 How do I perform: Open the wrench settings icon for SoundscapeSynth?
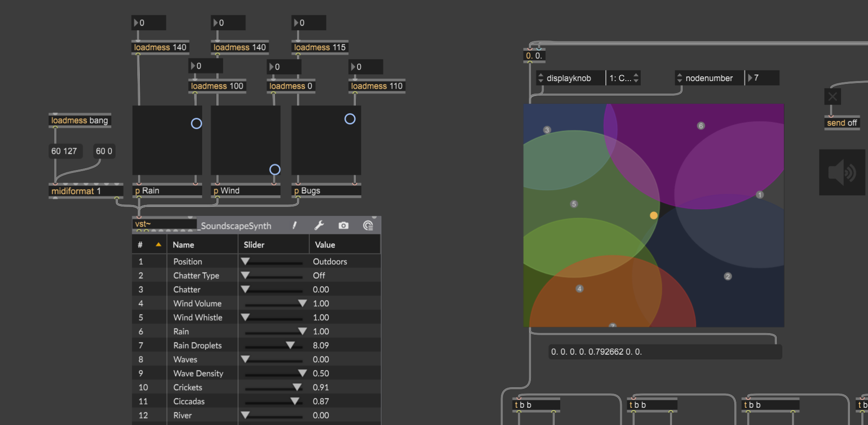click(319, 226)
